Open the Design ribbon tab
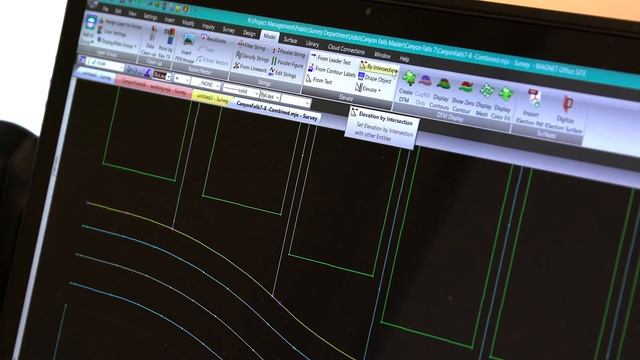The image size is (640, 360). [249, 33]
